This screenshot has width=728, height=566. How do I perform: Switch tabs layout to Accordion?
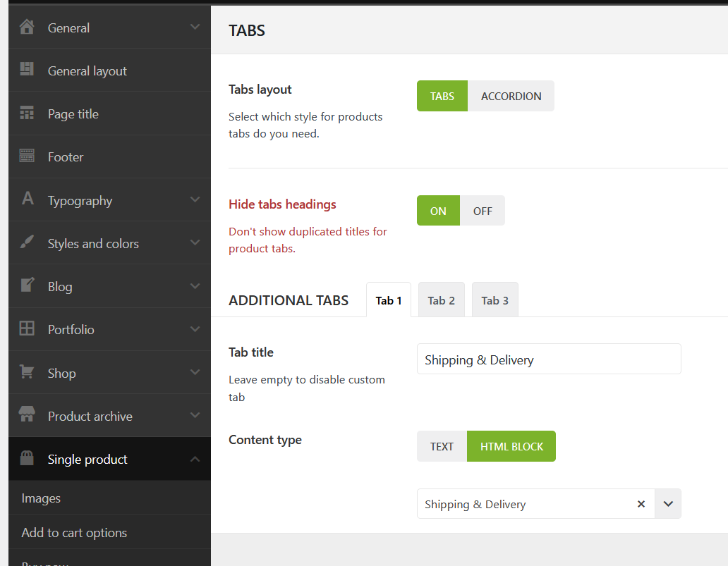tap(511, 96)
